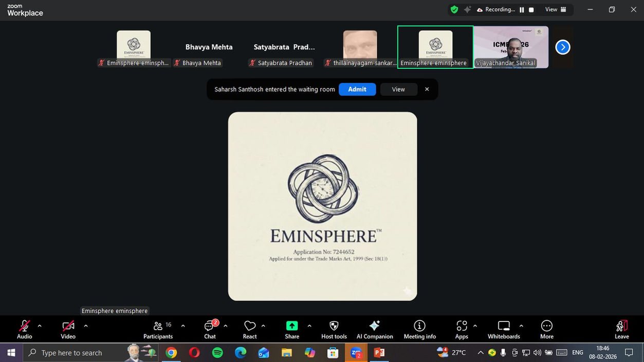Open the notification center icon

pos(629,353)
